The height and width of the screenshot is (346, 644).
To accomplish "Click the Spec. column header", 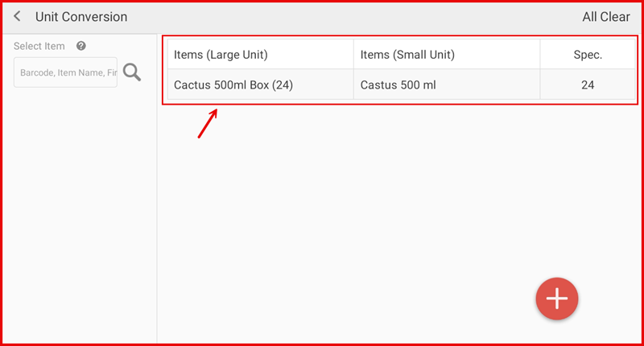I will tap(587, 55).
